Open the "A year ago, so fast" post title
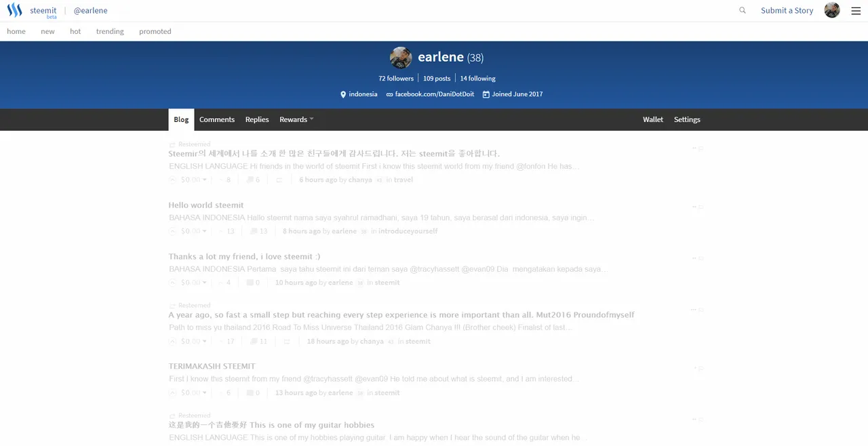 pos(401,315)
